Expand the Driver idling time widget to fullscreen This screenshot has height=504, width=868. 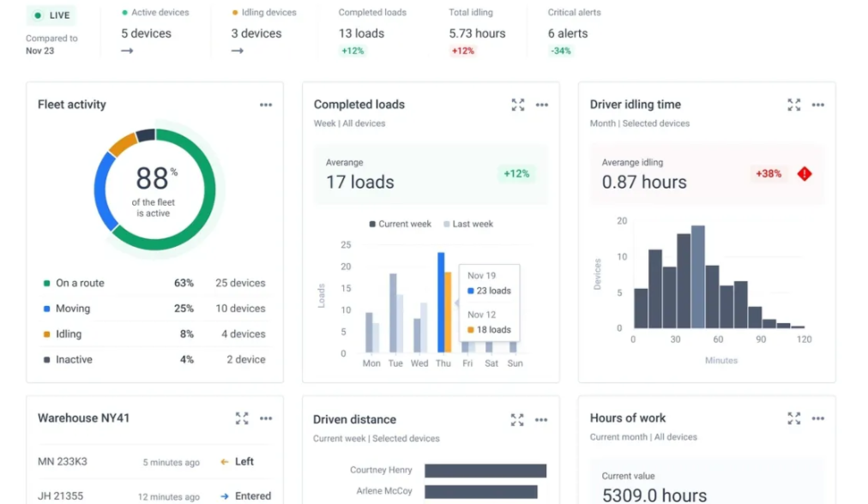[793, 105]
